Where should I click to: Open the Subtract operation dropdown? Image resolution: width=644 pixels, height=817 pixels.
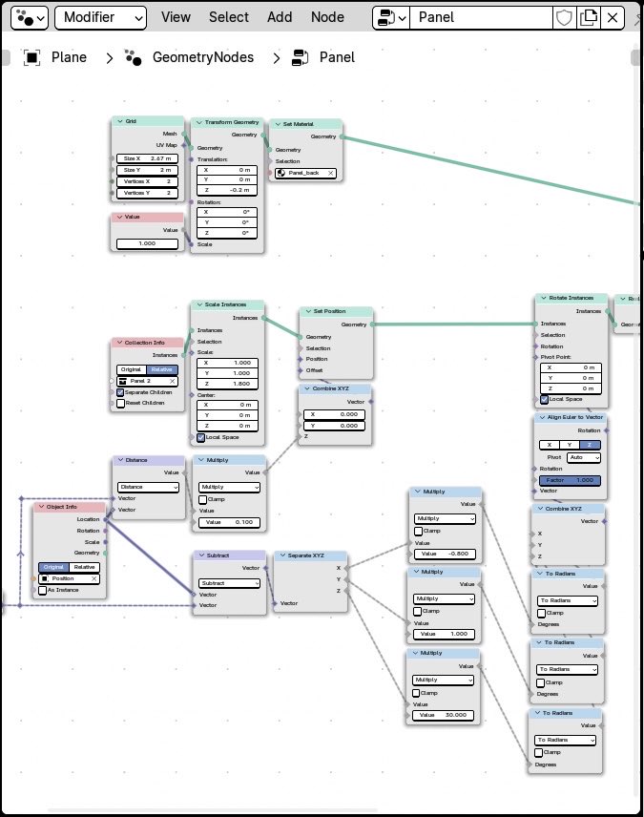click(x=229, y=583)
